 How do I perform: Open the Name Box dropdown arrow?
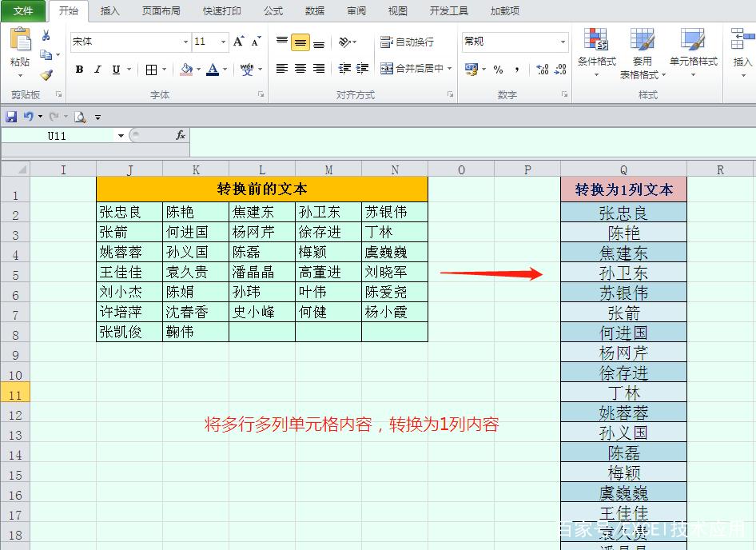(x=121, y=136)
